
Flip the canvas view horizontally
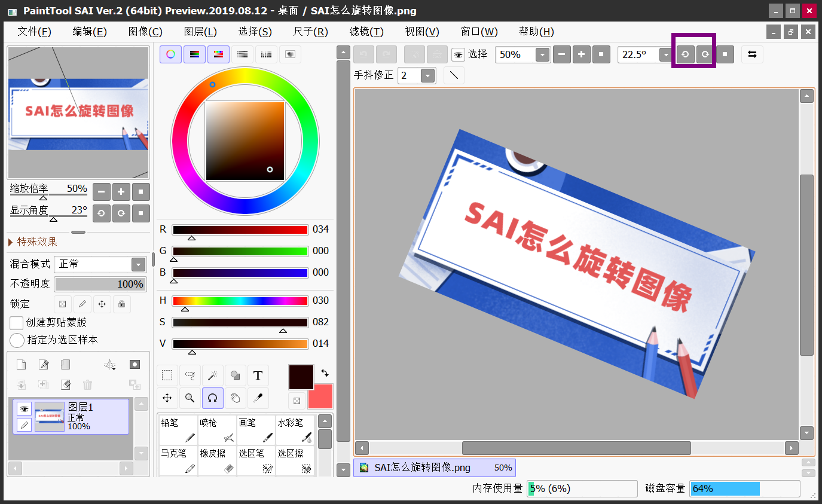pyautogui.click(x=753, y=54)
